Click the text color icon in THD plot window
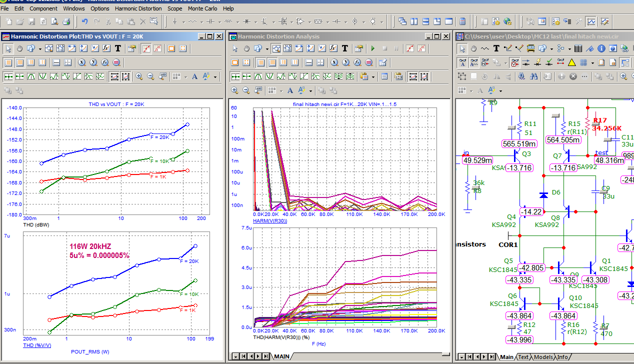This screenshot has height=364, width=634. tap(206, 76)
